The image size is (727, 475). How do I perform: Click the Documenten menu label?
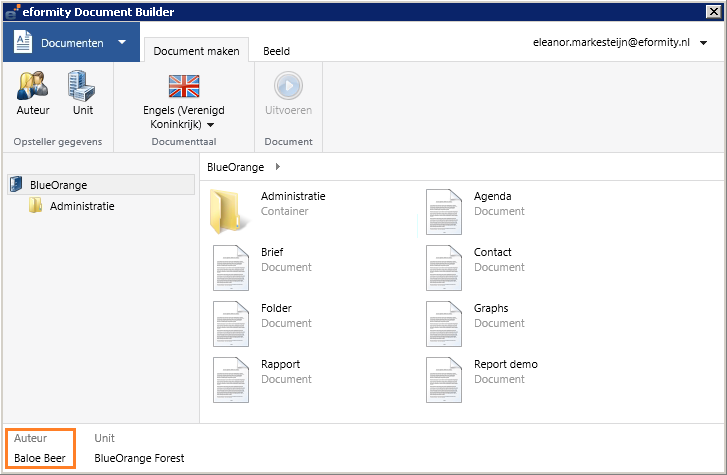click(x=72, y=43)
